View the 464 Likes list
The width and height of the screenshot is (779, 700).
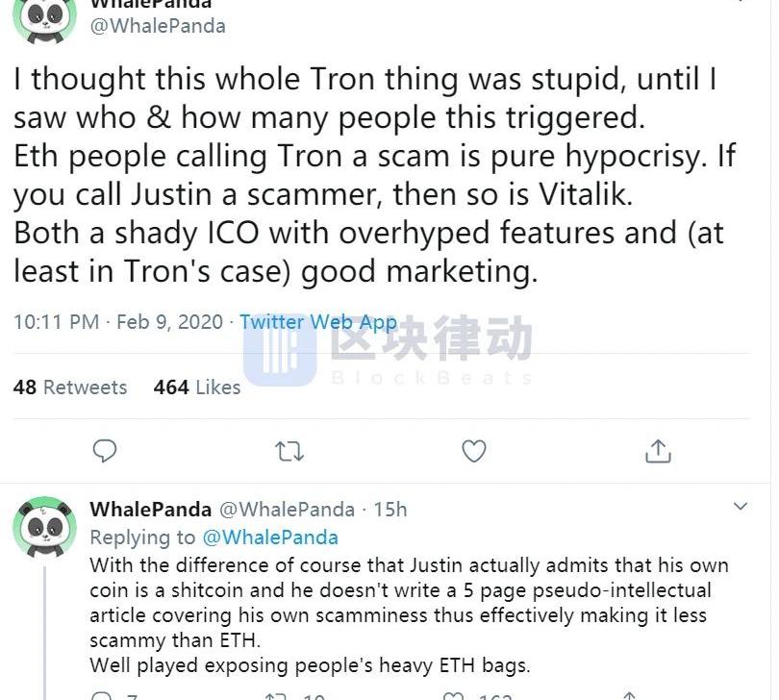pyautogui.click(x=197, y=387)
